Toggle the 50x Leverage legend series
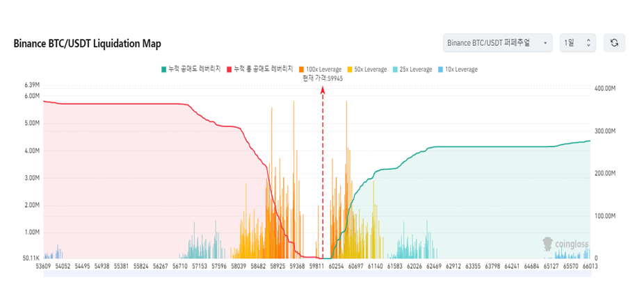644x300 pixels. point(367,69)
